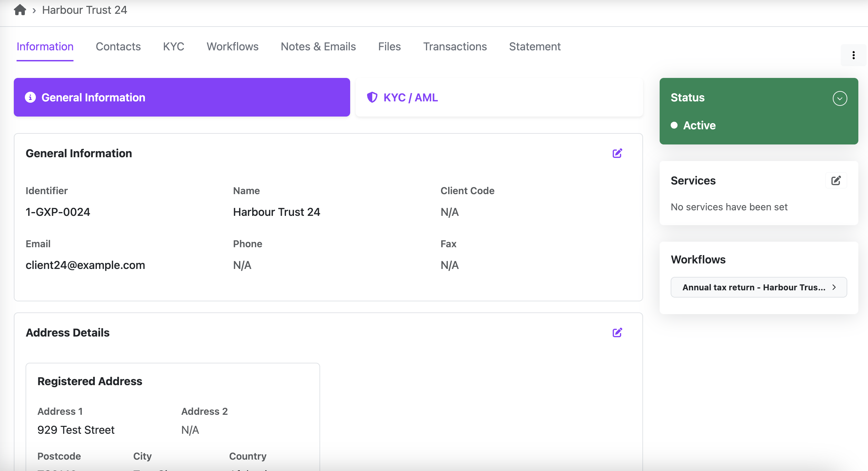The image size is (868, 471).
Task: Click the Status card heading
Action: coord(688,98)
